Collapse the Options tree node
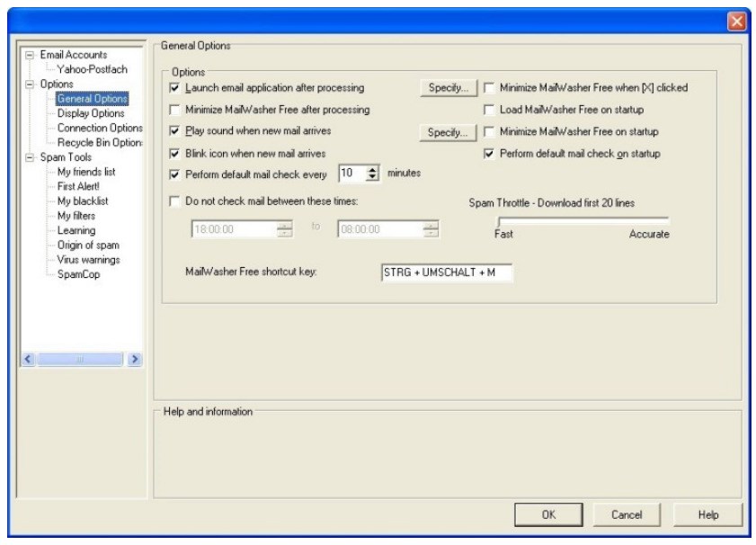This screenshot has height=545, width=756. tap(30, 85)
